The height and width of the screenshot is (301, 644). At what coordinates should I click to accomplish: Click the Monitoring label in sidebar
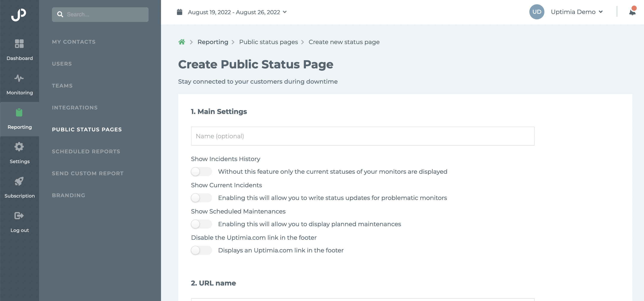(x=20, y=93)
